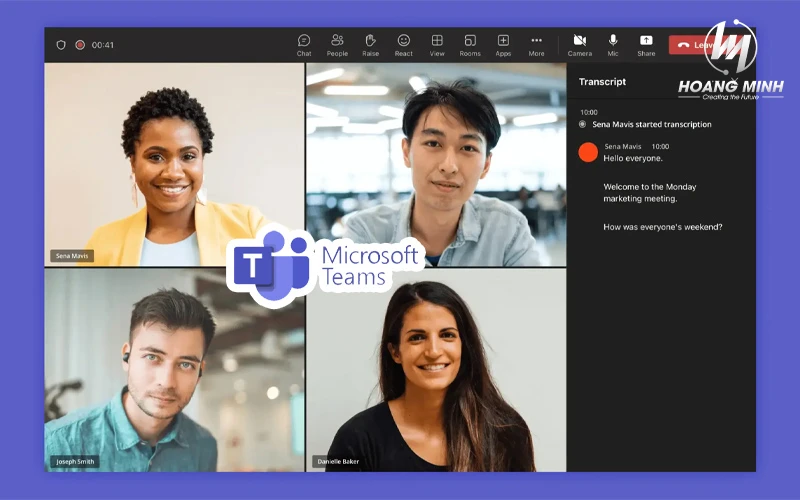Open the Apps menu
Viewport: 800px width, 500px height.
pyautogui.click(x=503, y=45)
